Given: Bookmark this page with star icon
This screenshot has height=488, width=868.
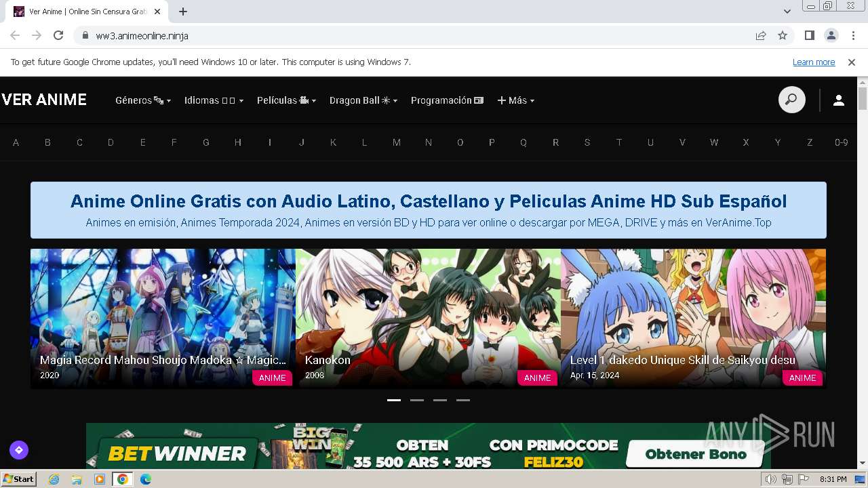Looking at the screenshot, I should (x=783, y=35).
